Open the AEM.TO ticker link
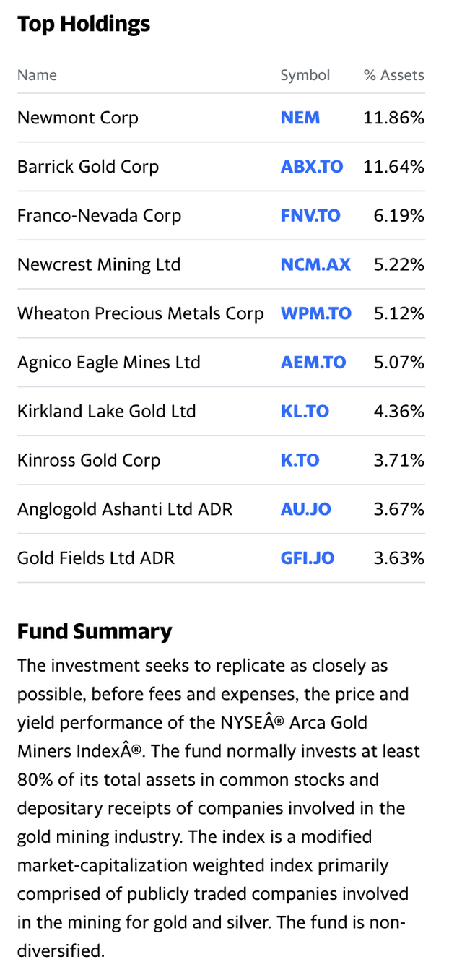The image size is (462, 980). tap(313, 363)
